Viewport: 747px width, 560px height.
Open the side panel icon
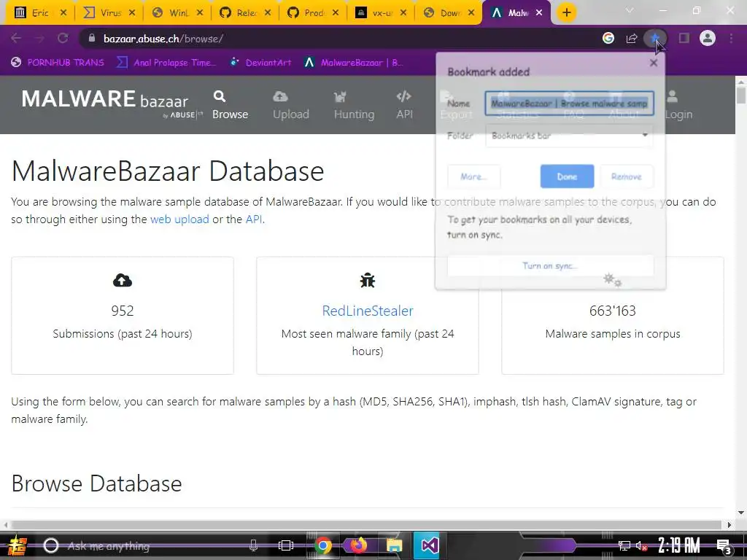pyautogui.click(x=684, y=38)
